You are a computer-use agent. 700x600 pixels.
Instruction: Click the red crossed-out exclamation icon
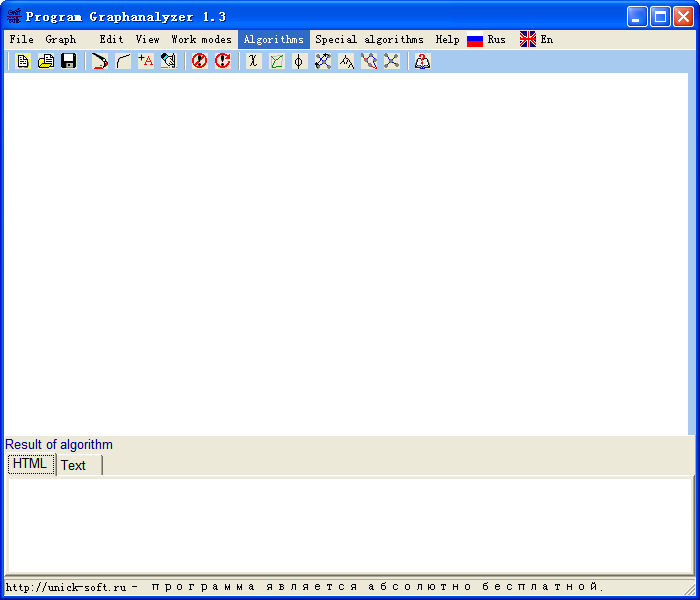pos(200,61)
